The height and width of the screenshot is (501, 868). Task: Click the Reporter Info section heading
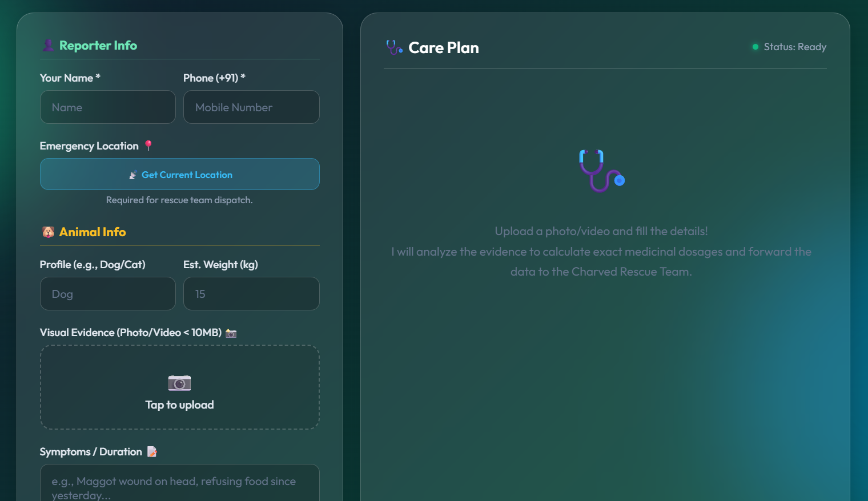coord(98,45)
